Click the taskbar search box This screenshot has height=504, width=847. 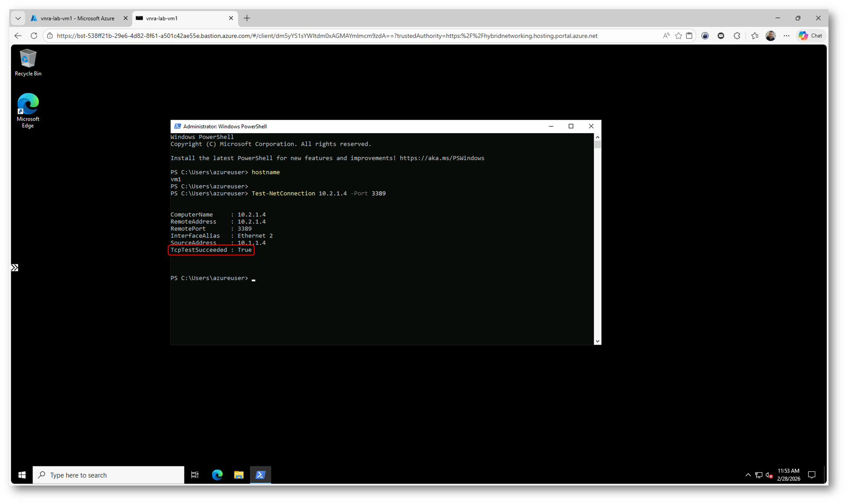point(108,475)
